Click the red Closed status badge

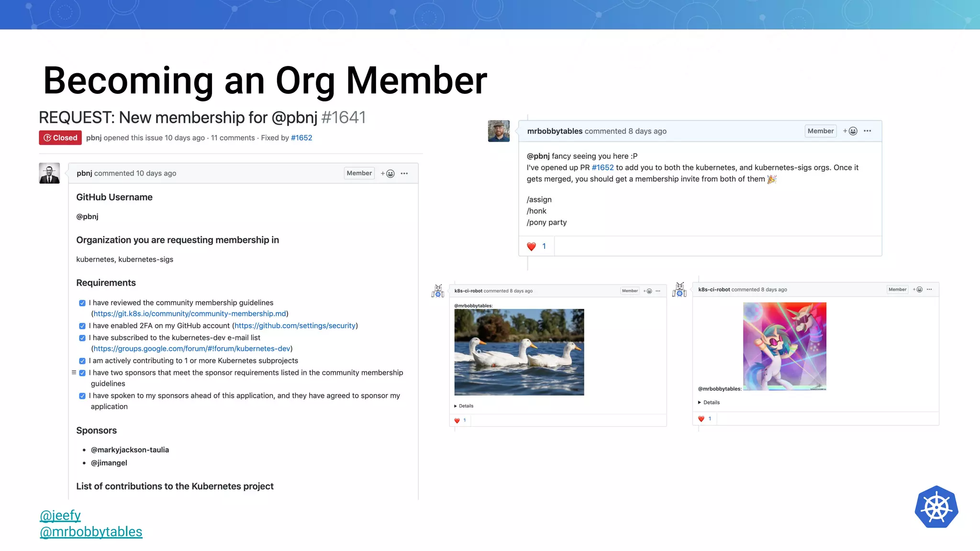pyautogui.click(x=60, y=138)
